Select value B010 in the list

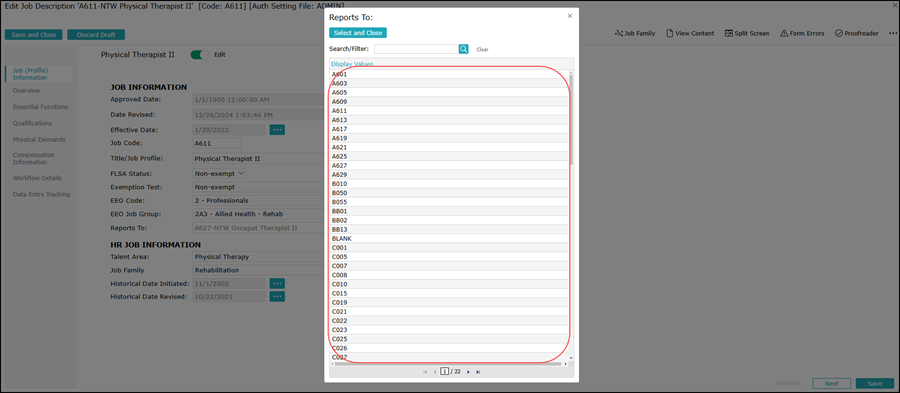[449, 184]
